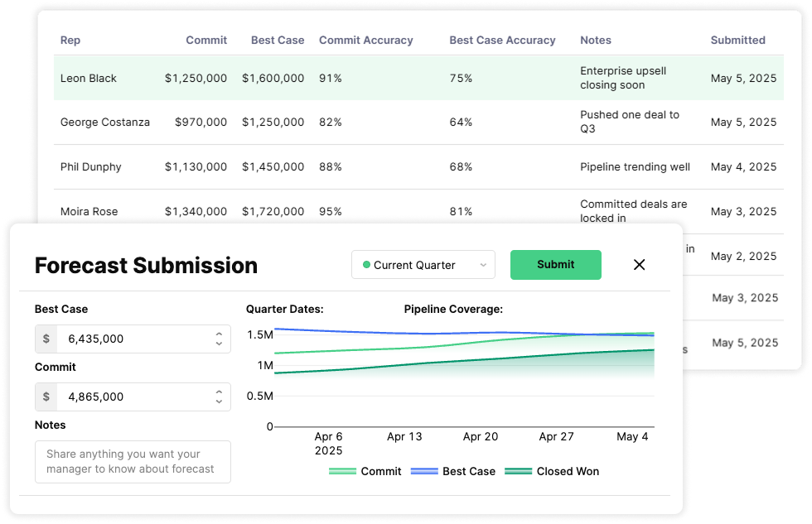This screenshot has width=812, height=524.
Task: Click into the Notes text area
Action: [133, 462]
